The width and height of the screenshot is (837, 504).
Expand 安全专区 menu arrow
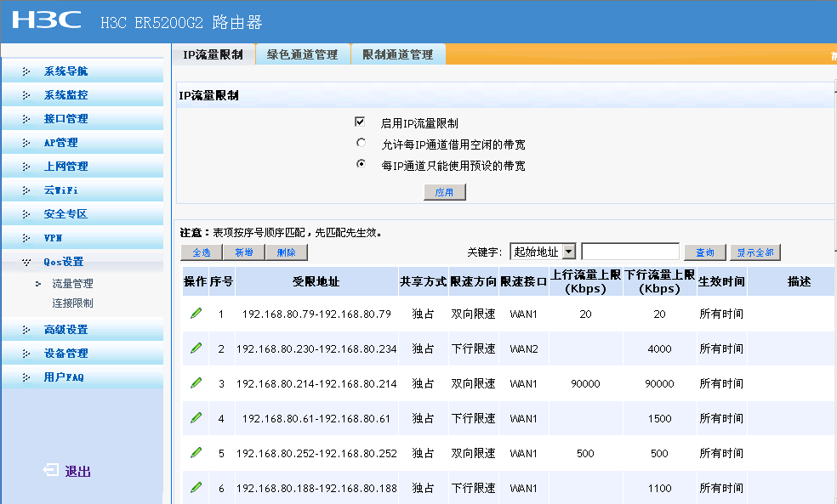(x=26, y=214)
